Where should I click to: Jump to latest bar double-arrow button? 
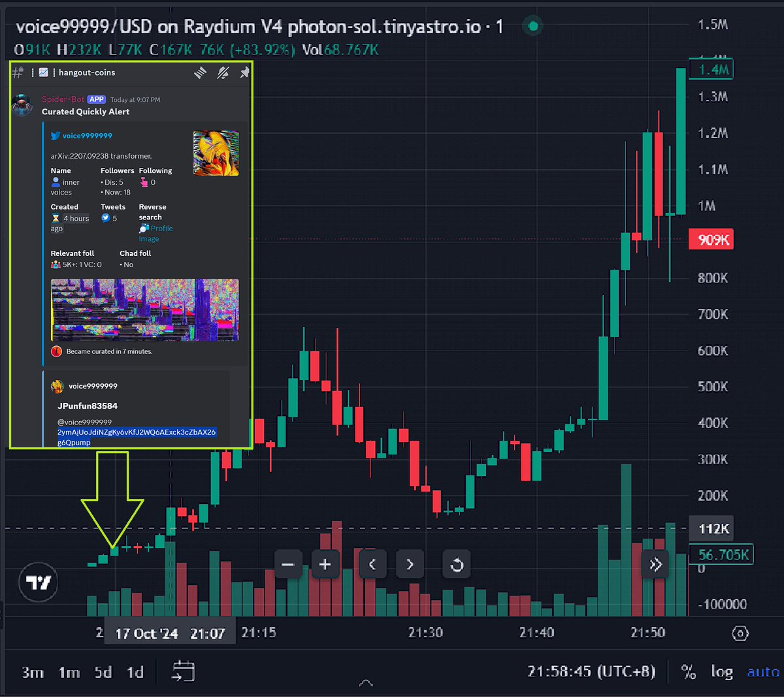tap(655, 565)
